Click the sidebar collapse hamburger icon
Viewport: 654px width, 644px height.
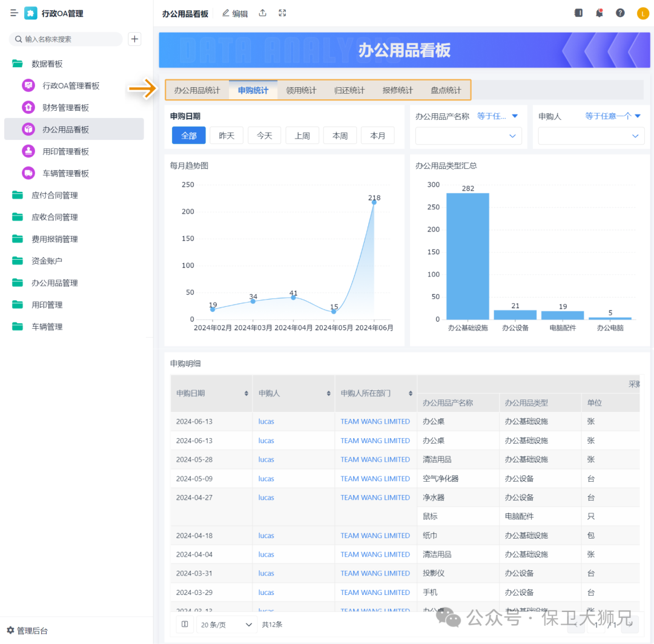coord(14,13)
